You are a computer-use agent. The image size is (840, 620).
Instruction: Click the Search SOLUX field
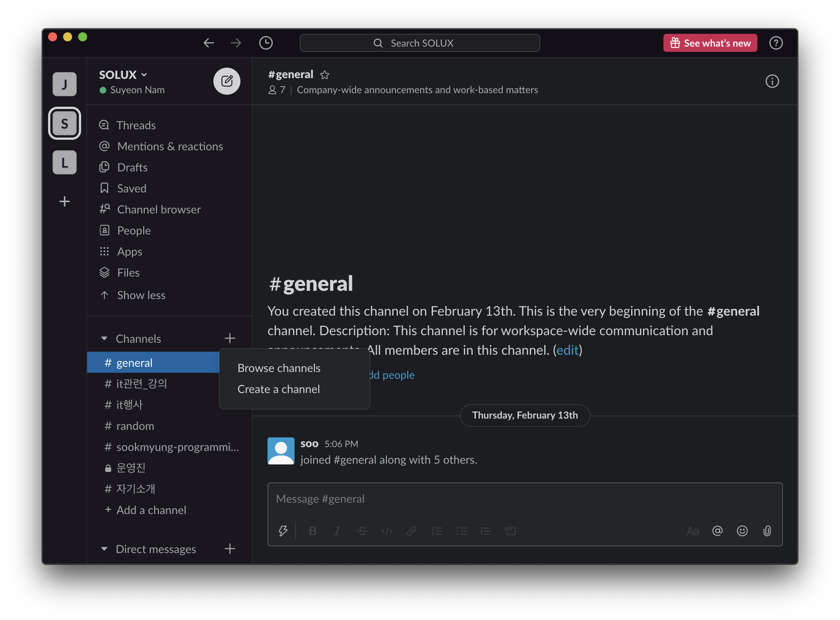tap(420, 43)
